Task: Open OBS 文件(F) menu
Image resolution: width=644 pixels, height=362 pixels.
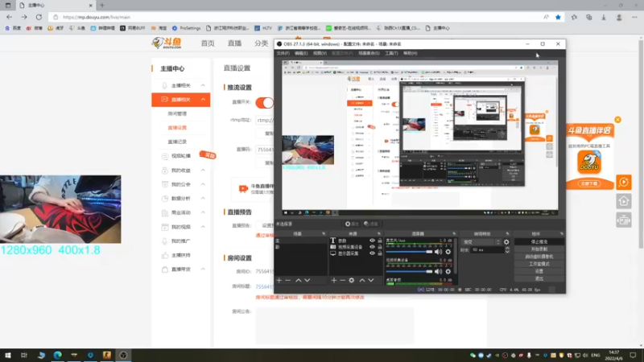Action: point(283,53)
